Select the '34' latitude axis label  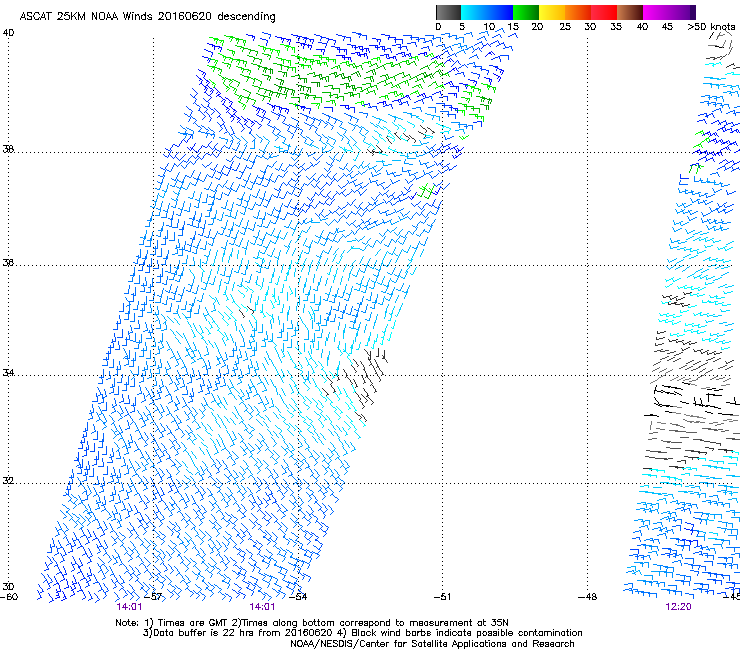[8, 373]
